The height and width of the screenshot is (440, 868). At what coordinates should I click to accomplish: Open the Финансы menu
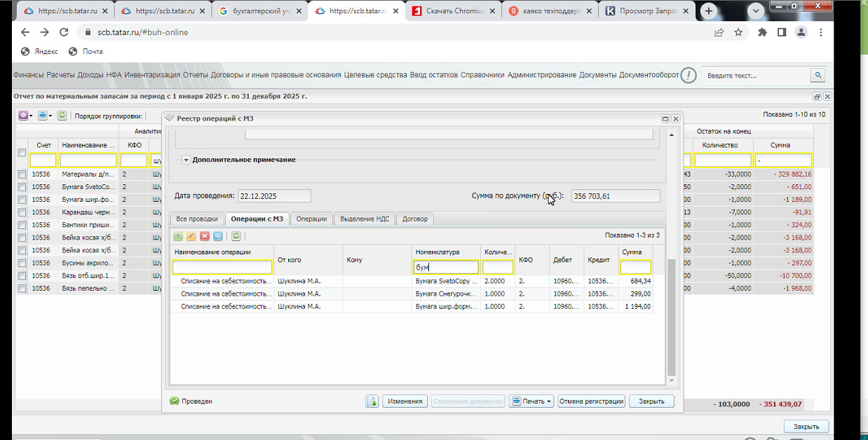[29, 75]
